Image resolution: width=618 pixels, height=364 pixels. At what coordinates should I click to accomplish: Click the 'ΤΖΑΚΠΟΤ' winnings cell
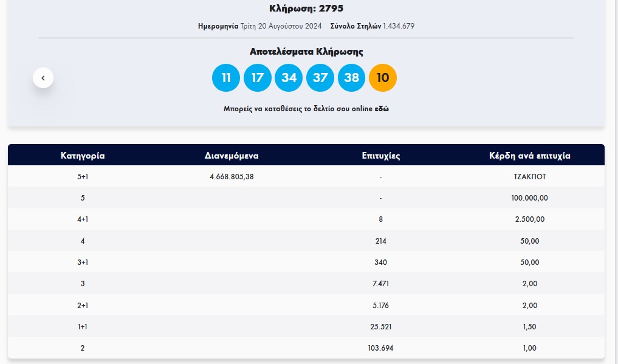(529, 177)
